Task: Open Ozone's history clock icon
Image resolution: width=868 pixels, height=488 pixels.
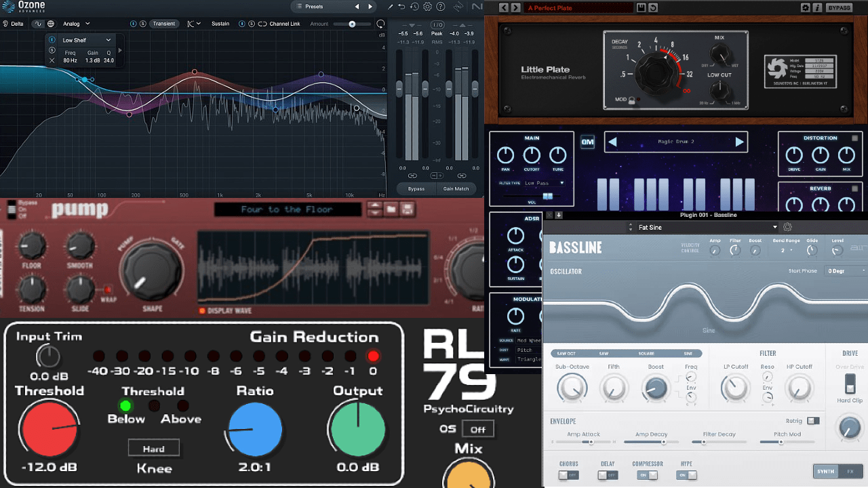Action: (x=414, y=6)
